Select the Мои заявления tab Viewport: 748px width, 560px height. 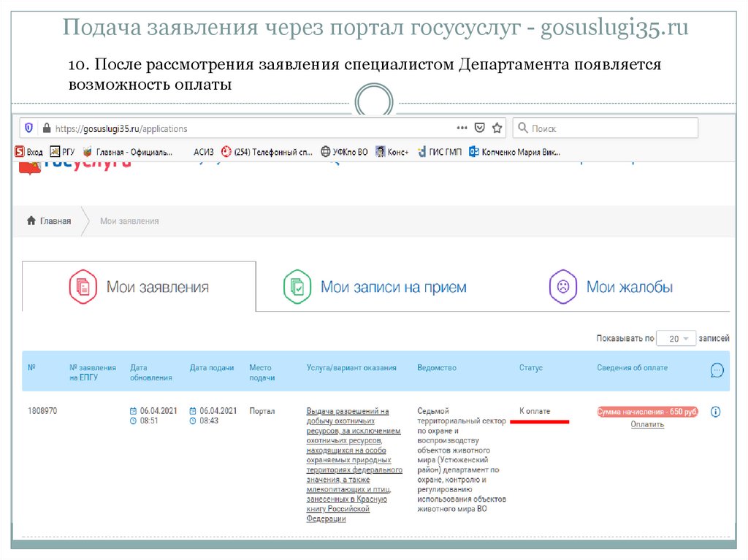(x=139, y=287)
